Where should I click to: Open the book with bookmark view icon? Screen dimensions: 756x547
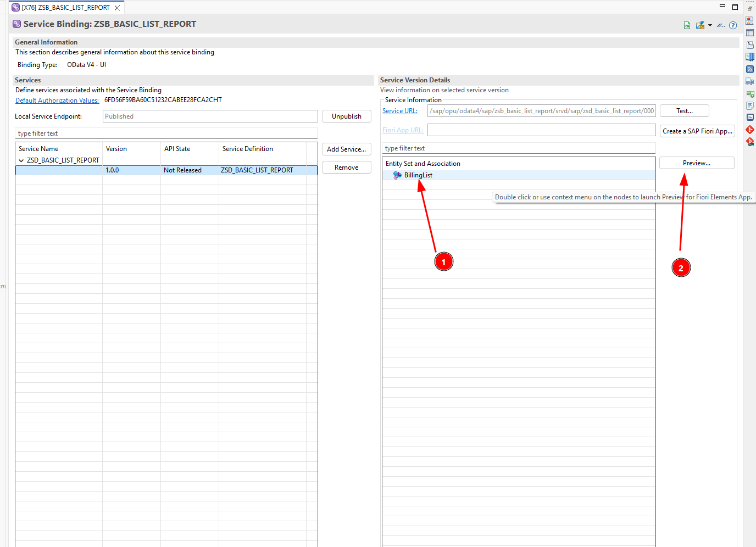pos(750,57)
